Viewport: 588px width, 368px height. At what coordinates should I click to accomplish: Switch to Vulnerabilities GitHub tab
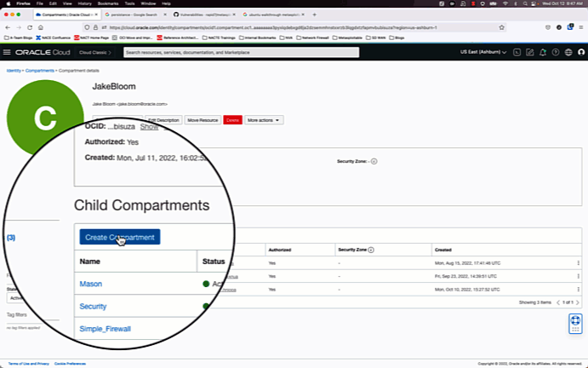click(x=204, y=14)
